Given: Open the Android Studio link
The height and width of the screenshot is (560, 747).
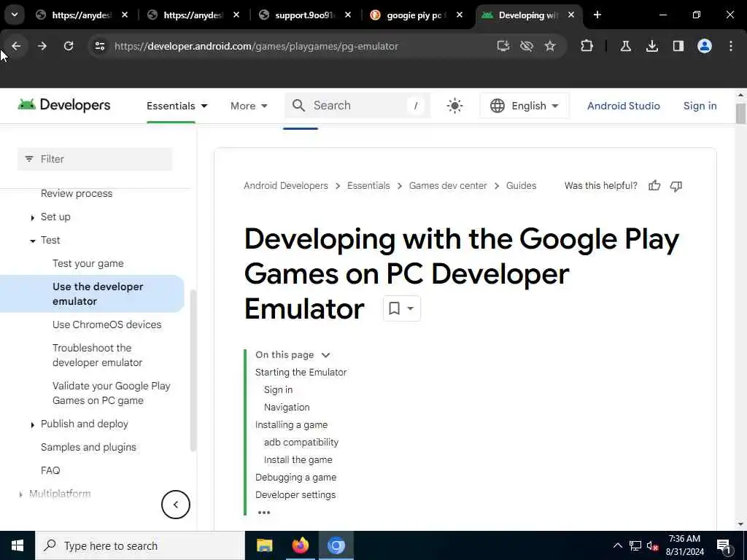Looking at the screenshot, I should [623, 106].
